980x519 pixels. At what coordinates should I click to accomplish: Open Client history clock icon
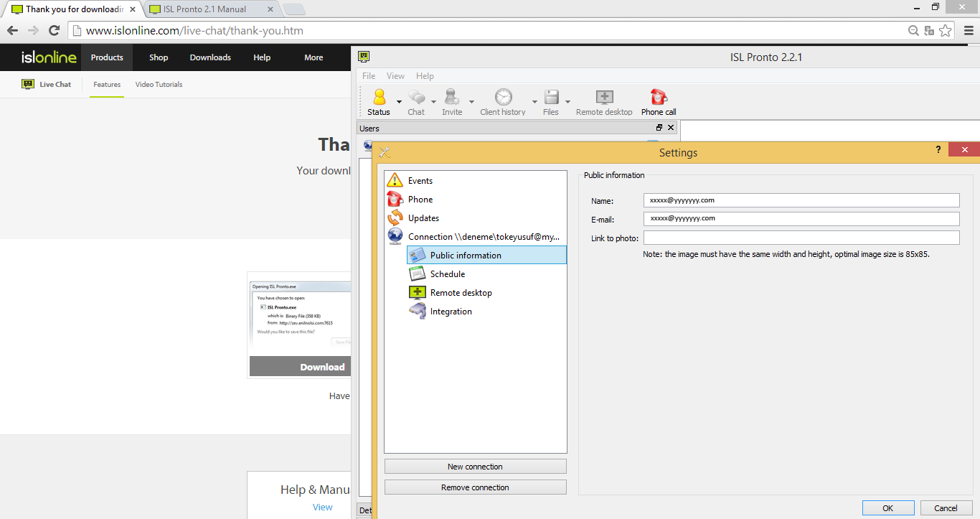tap(504, 97)
